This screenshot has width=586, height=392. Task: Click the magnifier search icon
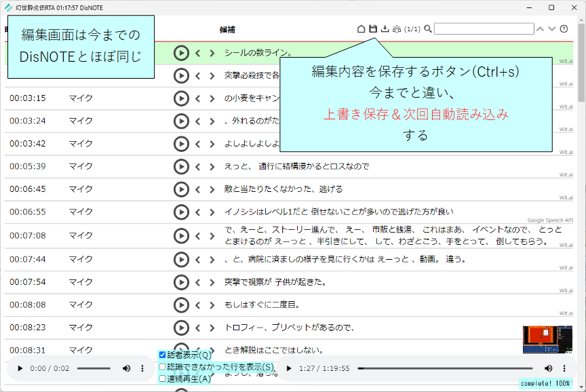(x=428, y=28)
